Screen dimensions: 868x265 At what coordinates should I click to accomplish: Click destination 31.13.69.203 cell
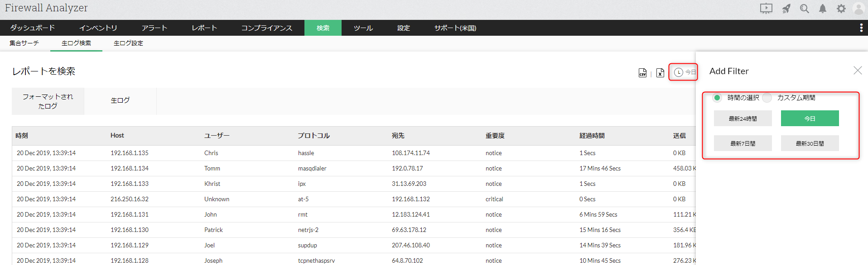(x=409, y=184)
